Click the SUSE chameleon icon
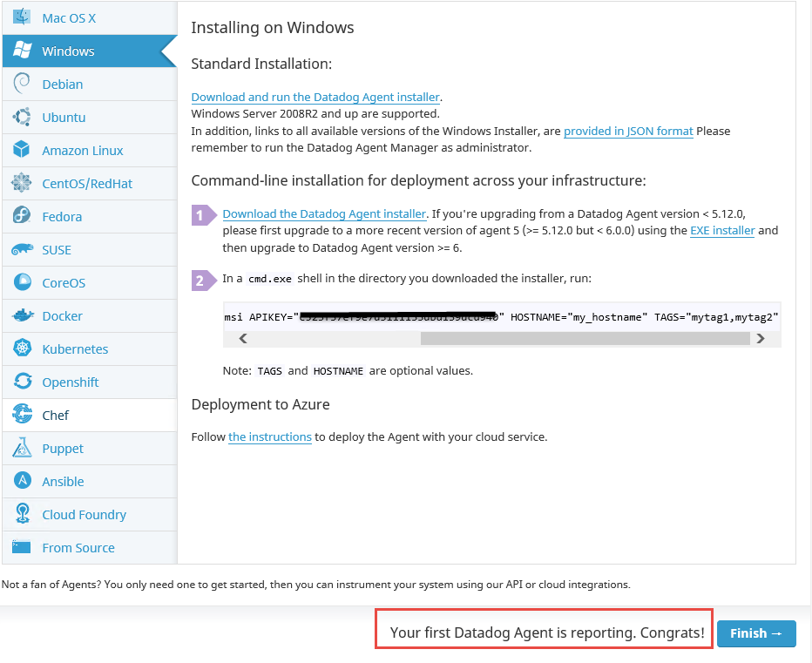This screenshot has width=812, height=663. tap(22, 249)
